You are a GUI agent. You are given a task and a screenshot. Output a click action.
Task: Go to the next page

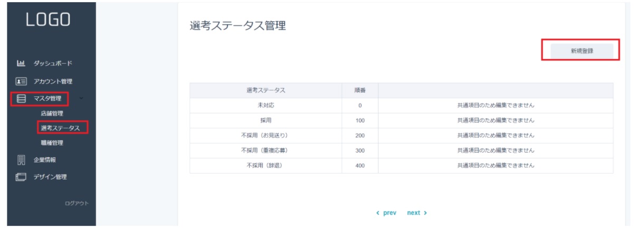coord(416,213)
